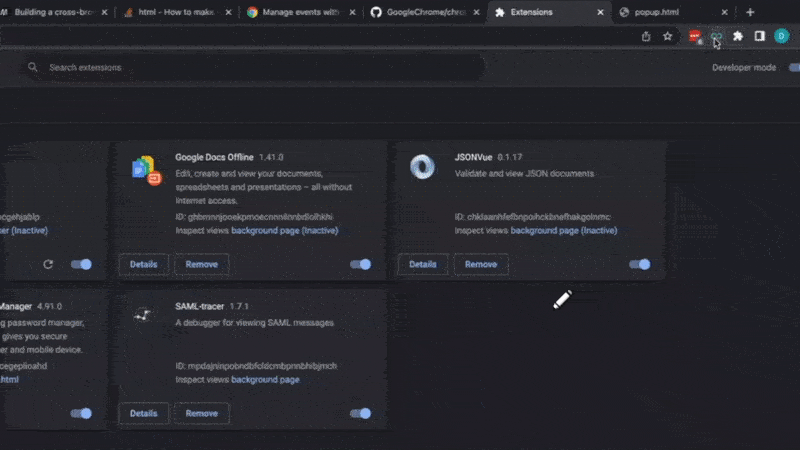
Task: Open the Extensions puzzle-piece menu in the toolbar
Action: [738, 36]
